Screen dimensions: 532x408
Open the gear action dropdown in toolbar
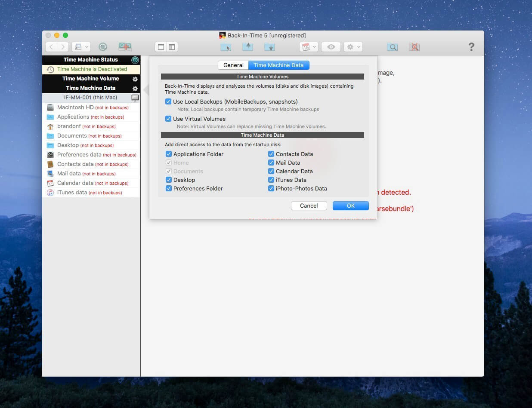click(353, 47)
